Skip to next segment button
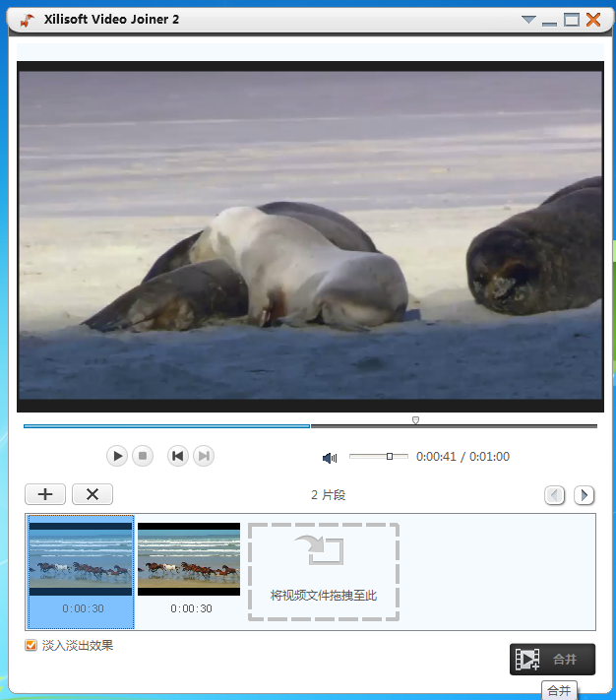Viewport: 616px width, 700px height. (204, 456)
